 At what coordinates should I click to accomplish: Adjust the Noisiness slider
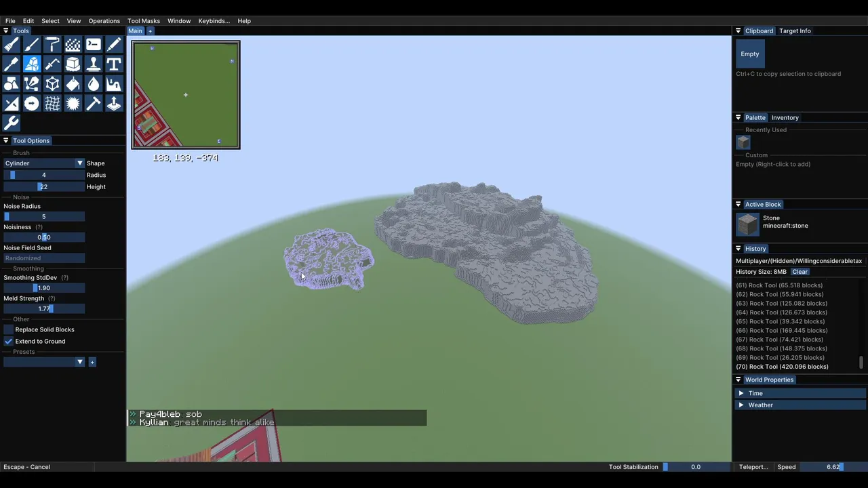point(44,237)
